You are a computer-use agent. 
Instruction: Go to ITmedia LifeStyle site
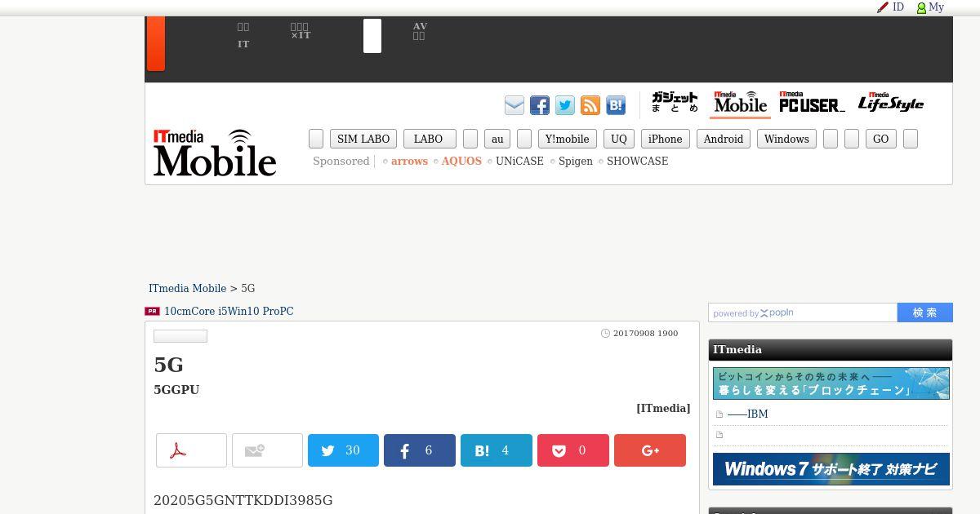click(890, 103)
